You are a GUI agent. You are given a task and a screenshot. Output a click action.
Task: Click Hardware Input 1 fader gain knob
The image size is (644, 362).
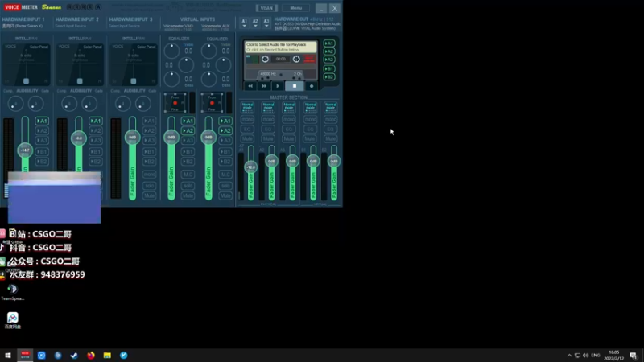pyautogui.click(x=25, y=150)
